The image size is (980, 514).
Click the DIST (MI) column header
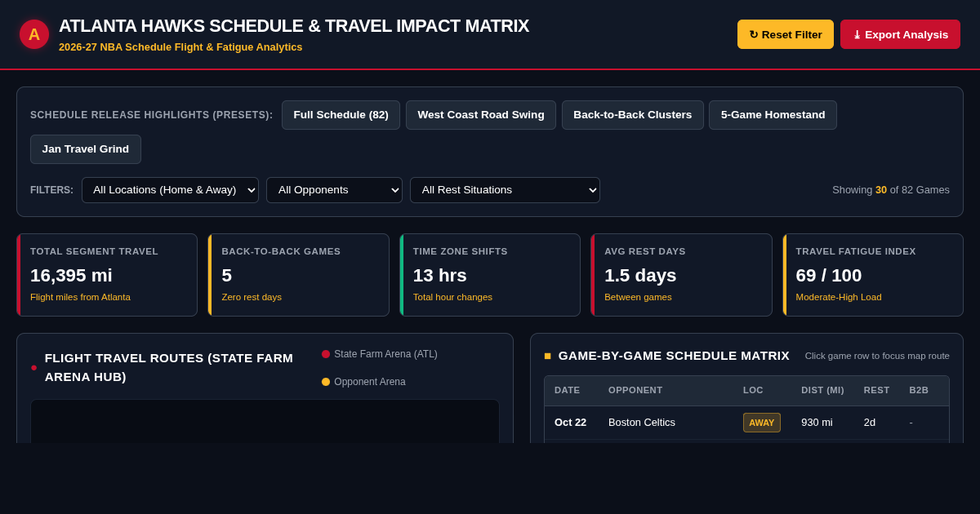tap(822, 390)
